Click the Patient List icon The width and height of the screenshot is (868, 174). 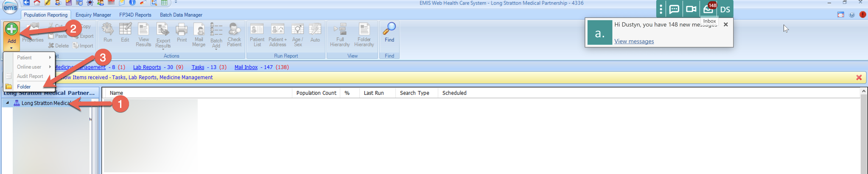click(257, 29)
